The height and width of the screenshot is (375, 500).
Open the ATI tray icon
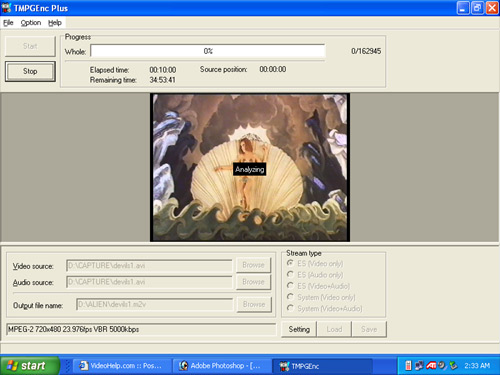[431, 365]
